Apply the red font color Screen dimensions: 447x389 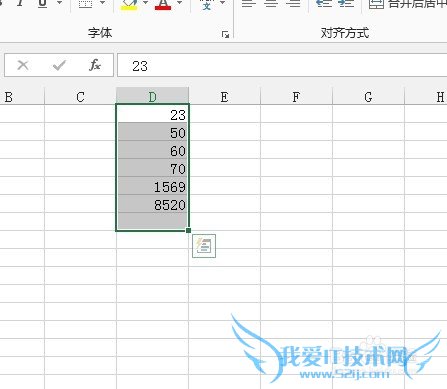[x=163, y=4]
